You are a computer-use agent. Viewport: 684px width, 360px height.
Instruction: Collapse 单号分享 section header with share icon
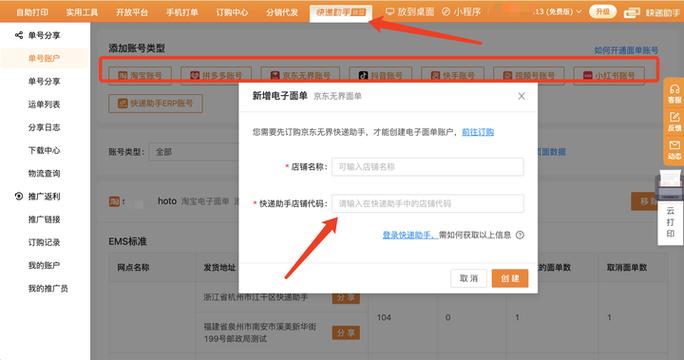[38, 35]
